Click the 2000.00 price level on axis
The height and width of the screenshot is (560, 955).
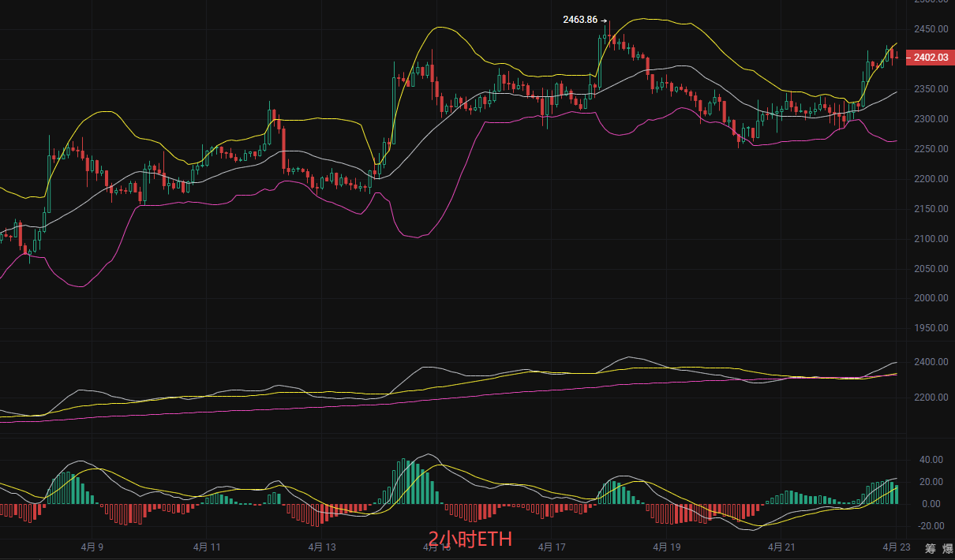pyautogui.click(x=931, y=298)
